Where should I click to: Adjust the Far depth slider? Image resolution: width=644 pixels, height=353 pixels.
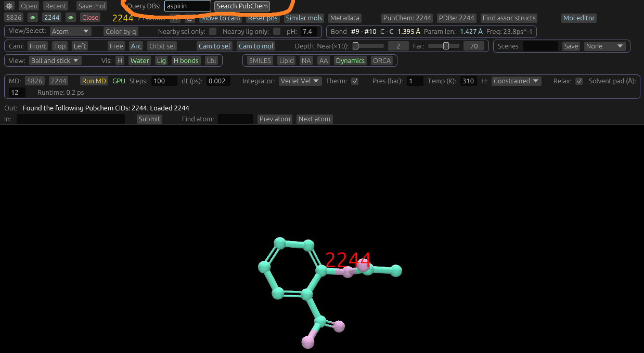pos(445,46)
